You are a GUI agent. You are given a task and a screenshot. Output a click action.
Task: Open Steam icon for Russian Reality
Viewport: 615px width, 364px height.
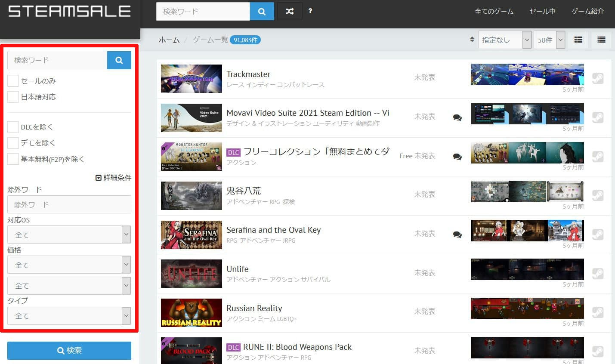(598, 312)
